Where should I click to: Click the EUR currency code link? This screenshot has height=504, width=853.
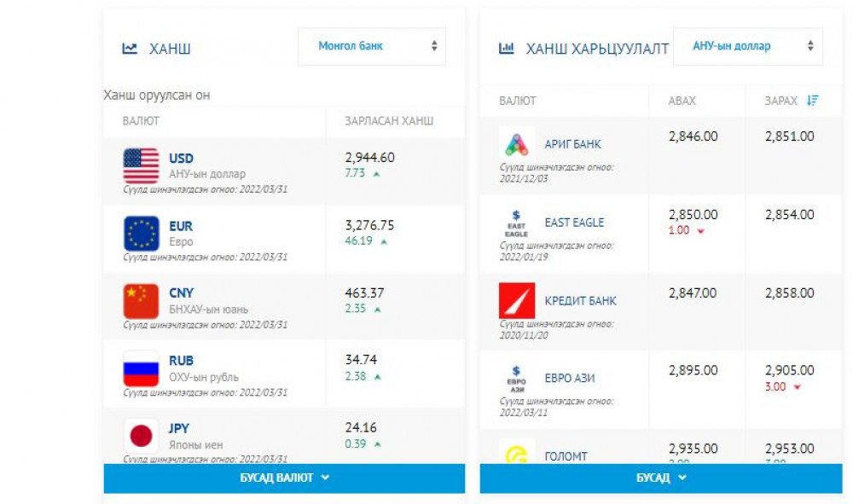coord(181,226)
